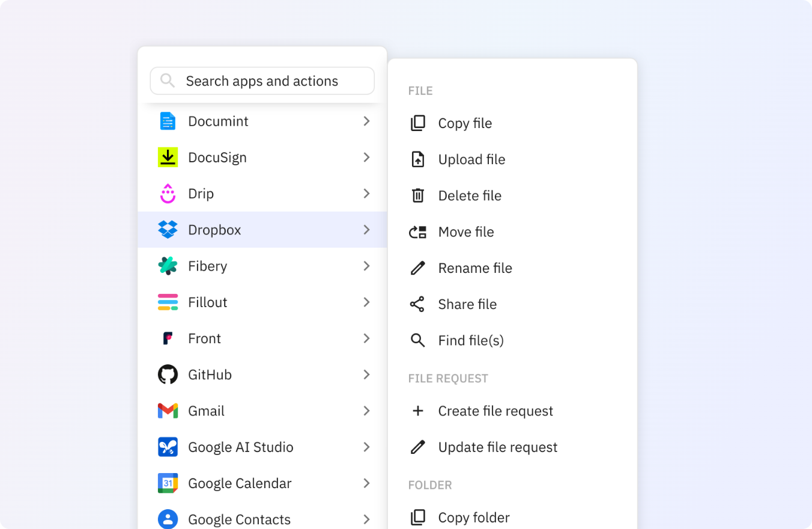The width and height of the screenshot is (812, 529).
Task: Open the Documint app entry
Action: [262, 121]
